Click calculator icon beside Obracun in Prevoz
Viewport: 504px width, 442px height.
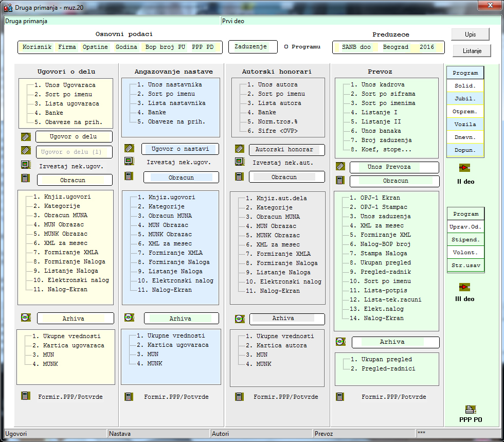click(x=340, y=180)
